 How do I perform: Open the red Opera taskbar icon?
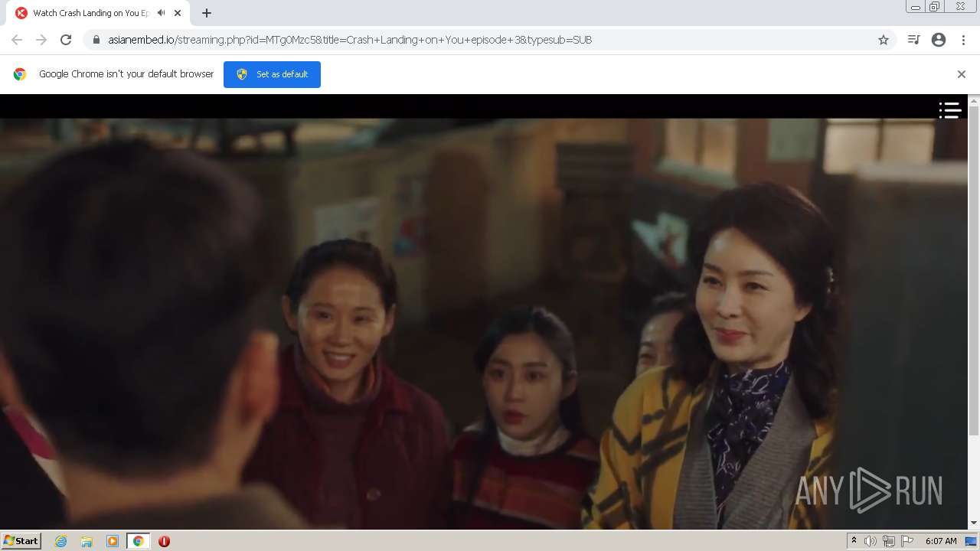click(x=164, y=541)
